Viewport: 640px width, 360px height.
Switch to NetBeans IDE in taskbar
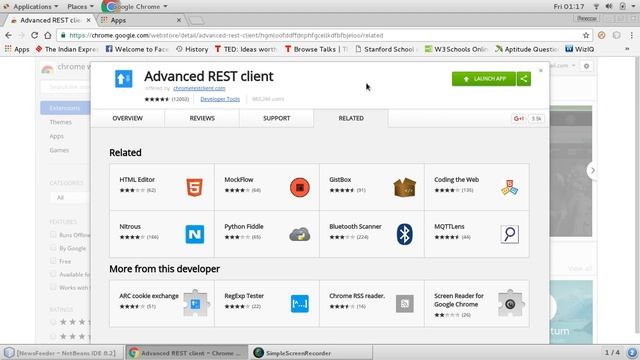coord(61,353)
